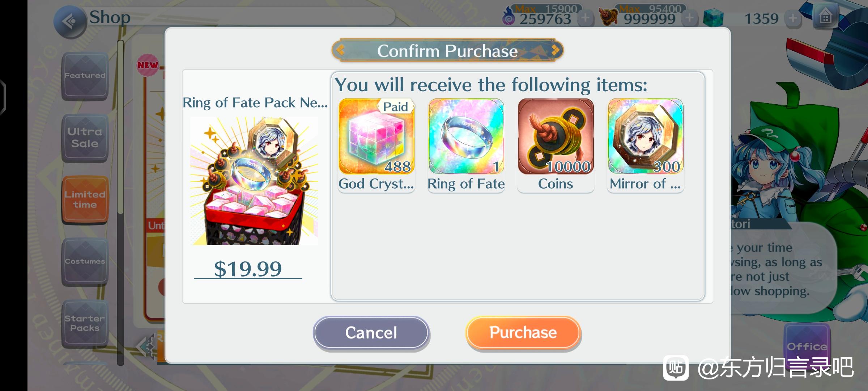Tap the Mirror of portrait item icon
The width and height of the screenshot is (868, 391).
[x=646, y=136]
